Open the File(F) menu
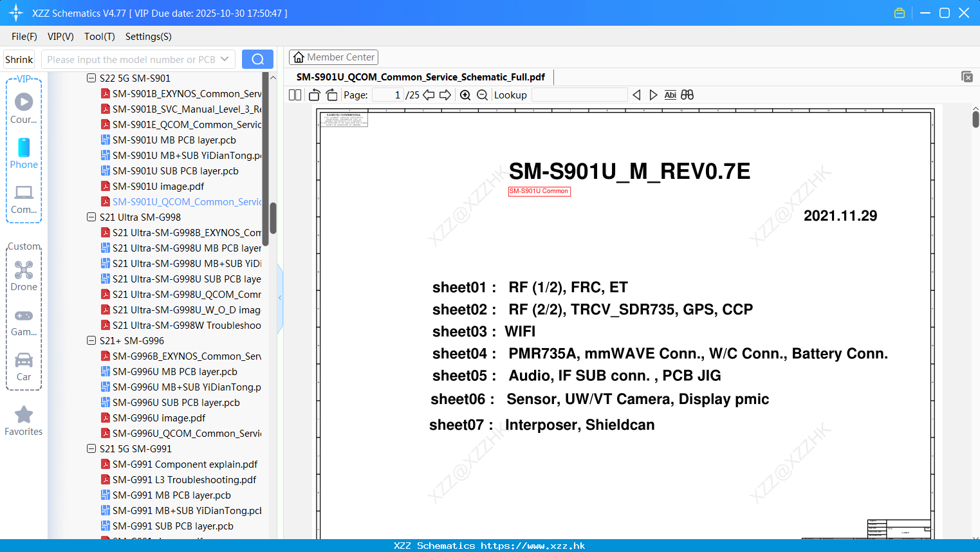Screen dimensions: 980x552 pyautogui.click(x=24, y=37)
